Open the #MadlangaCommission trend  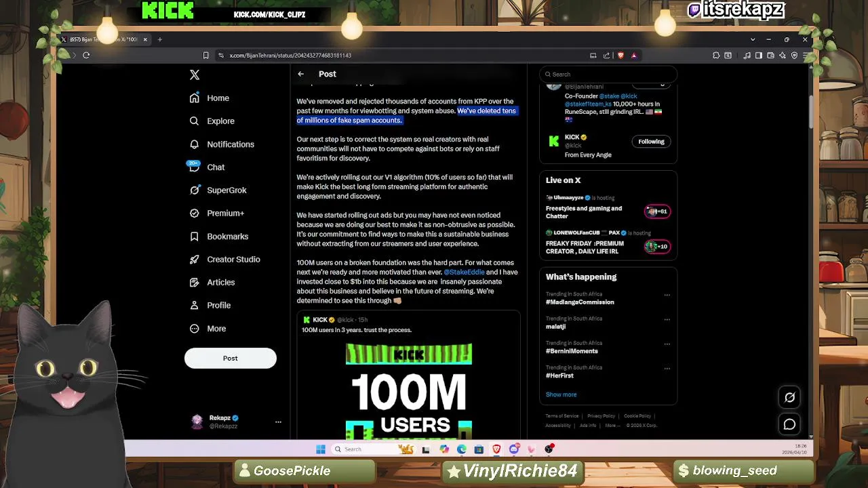(x=580, y=302)
